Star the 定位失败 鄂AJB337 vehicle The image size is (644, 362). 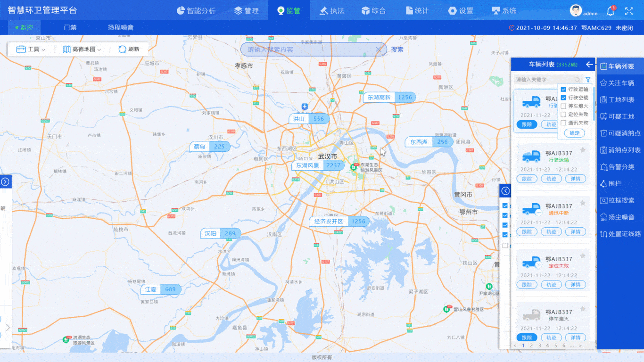[583, 256]
